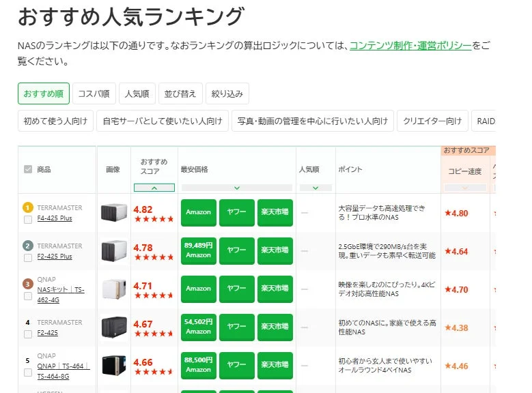
Task: Expand the 最安価格 sort chevron
Action: coord(236,188)
